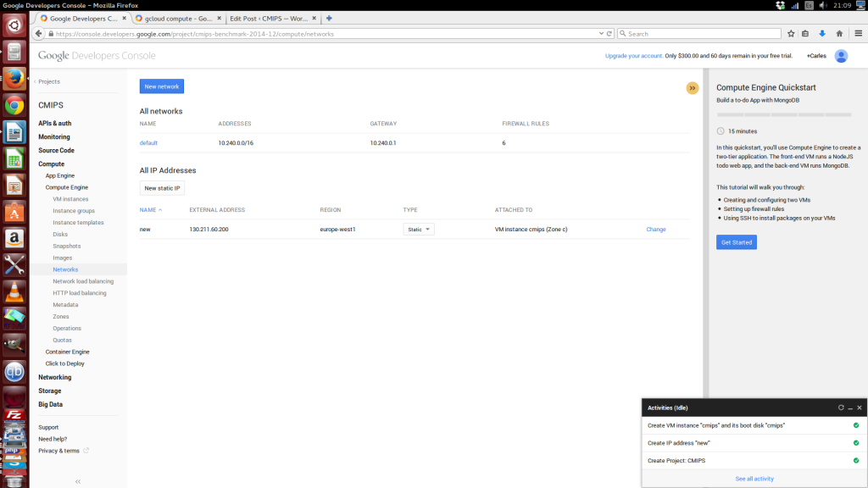Refresh the Activities panel

coord(841,408)
